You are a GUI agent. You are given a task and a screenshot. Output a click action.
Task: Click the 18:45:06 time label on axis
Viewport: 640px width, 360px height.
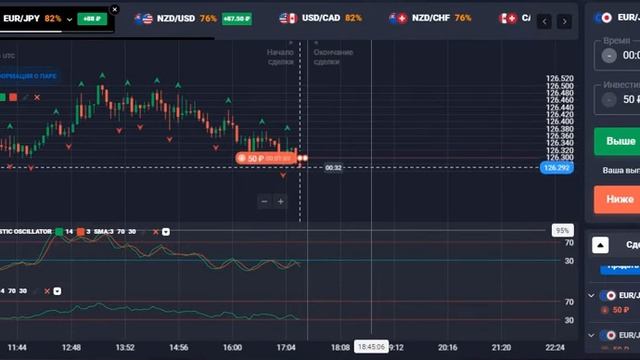pos(371,347)
